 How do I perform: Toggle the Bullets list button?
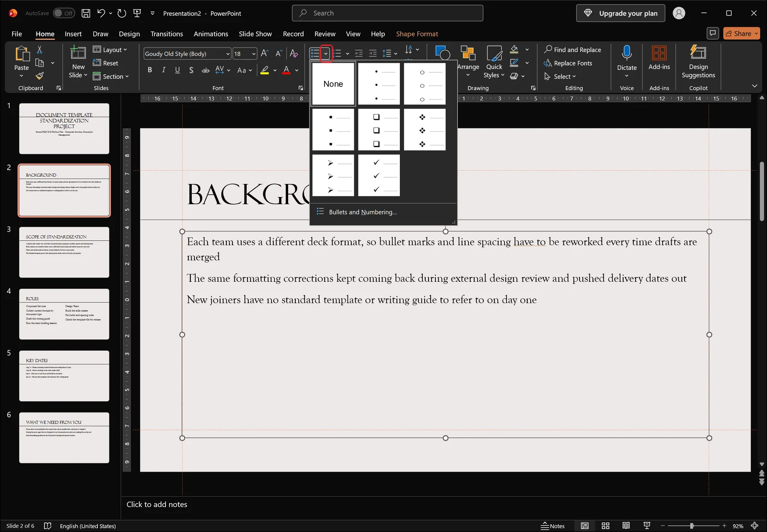pos(315,54)
